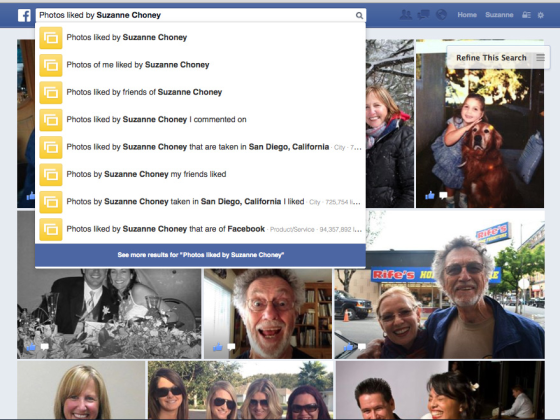Comment on the girl with dog photo
The width and height of the screenshot is (560, 420).
pos(443,195)
